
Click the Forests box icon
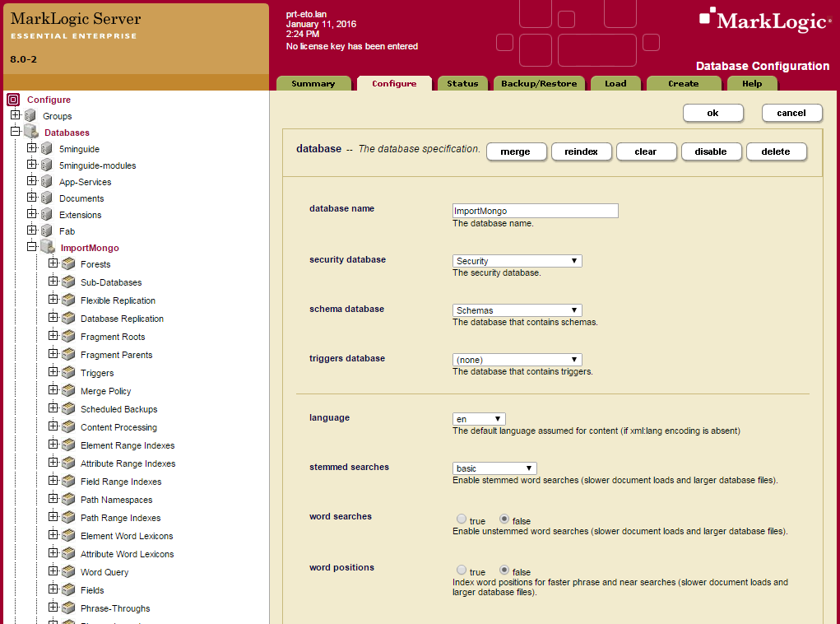click(68, 263)
